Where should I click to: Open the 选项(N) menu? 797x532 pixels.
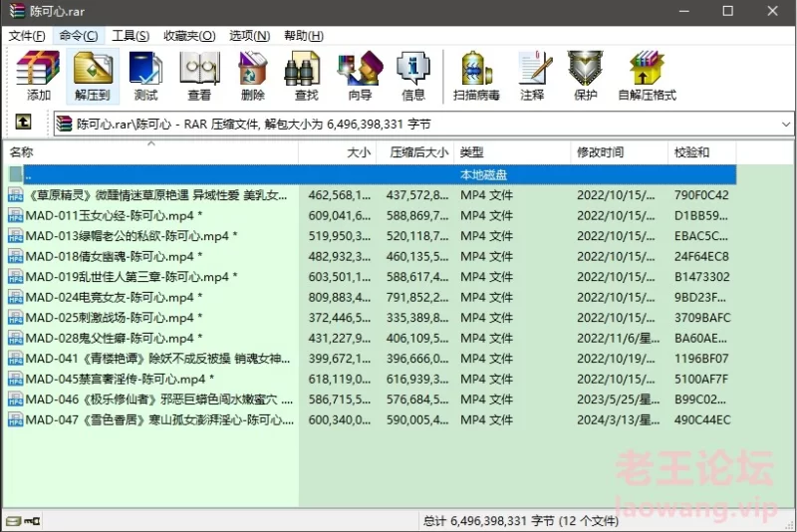249,36
